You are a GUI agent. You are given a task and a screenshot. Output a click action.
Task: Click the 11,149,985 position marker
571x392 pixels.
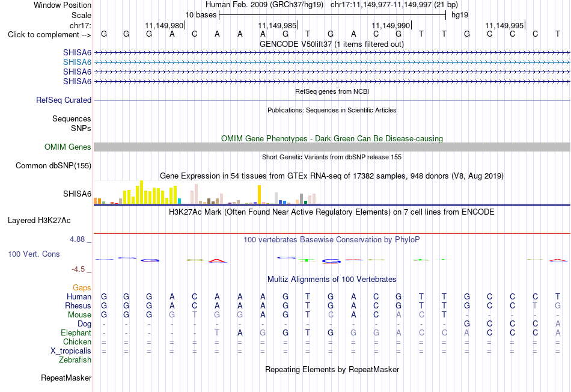(278, 25)
